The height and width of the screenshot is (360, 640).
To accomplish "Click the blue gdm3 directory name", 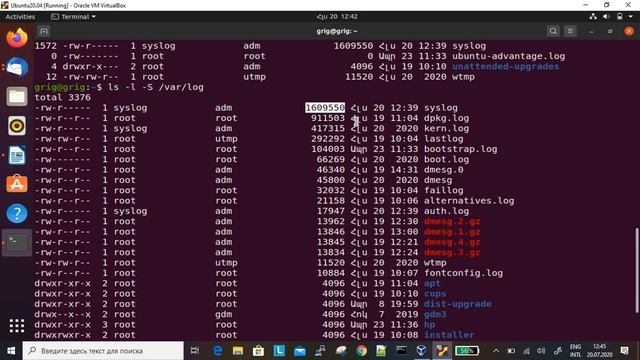I will coord(435,314).
